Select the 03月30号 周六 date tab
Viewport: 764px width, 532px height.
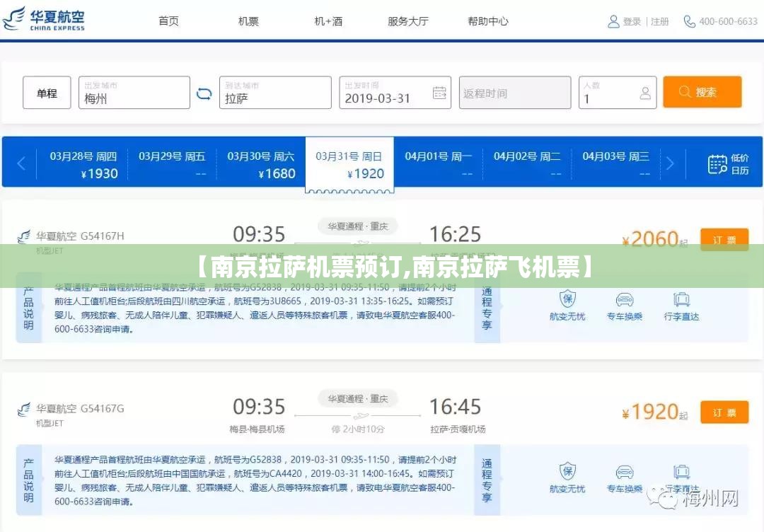260,163
